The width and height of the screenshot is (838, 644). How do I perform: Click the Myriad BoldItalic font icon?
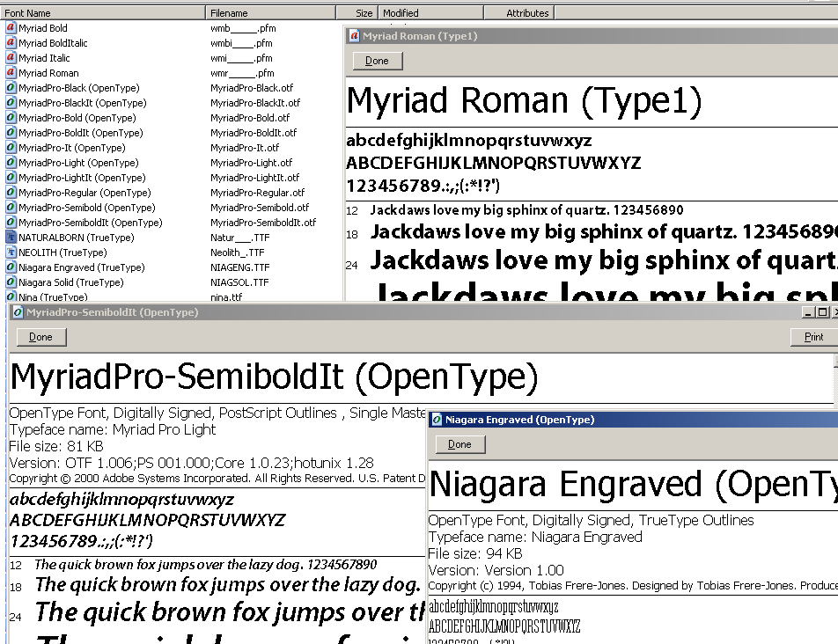(11, 43)
